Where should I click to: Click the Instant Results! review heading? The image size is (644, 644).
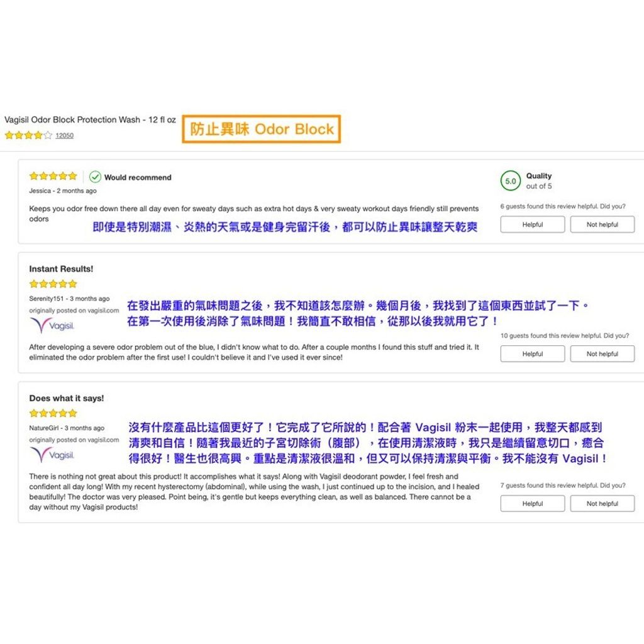[x=61, y=269]
